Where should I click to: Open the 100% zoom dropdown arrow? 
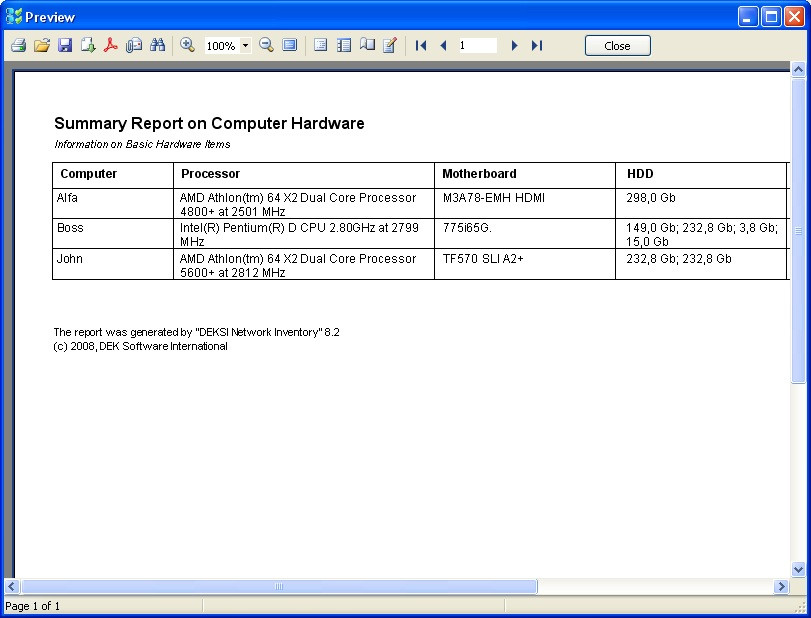click(x=246, y=46)
